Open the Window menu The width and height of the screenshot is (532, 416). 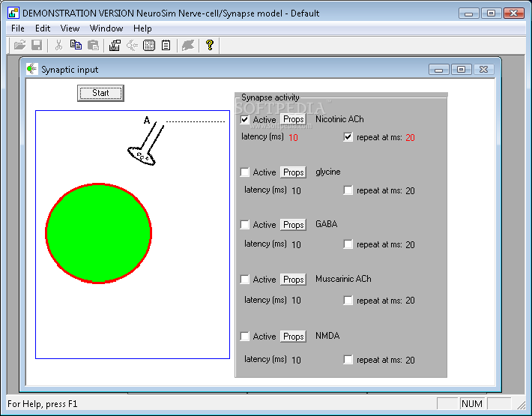(x=106, y=28)
